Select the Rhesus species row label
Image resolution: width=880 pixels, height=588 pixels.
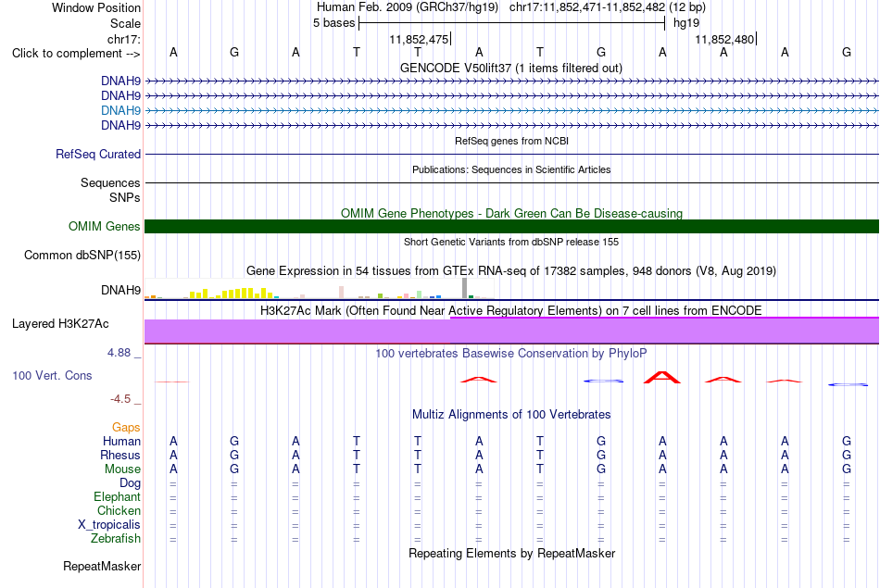click(120, 455)
